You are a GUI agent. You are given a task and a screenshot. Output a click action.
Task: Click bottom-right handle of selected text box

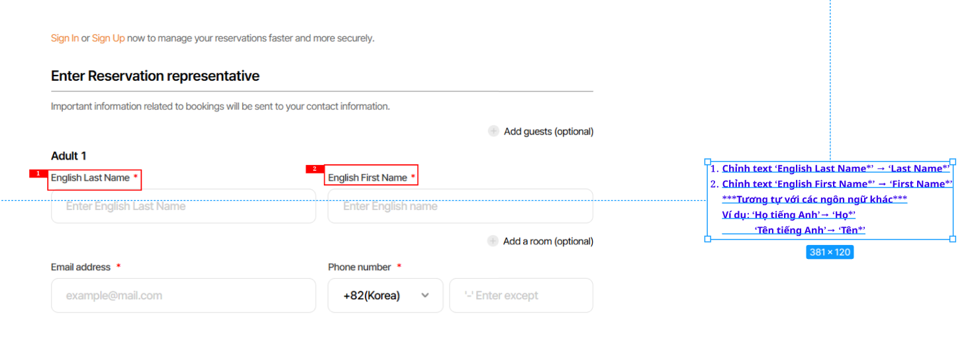point(953,238)
